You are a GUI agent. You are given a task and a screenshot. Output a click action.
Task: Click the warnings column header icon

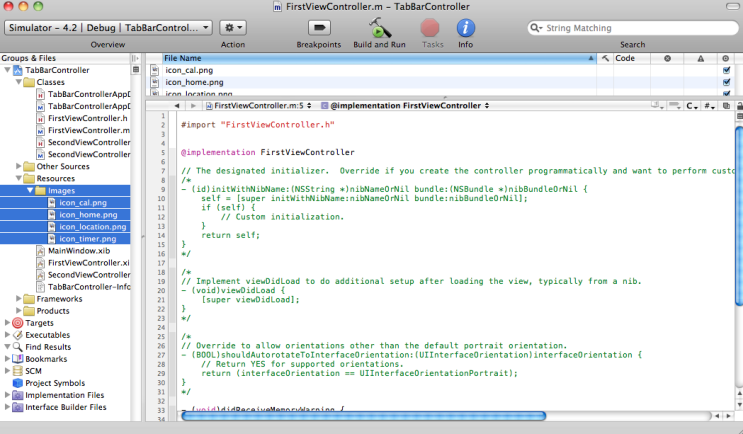point(700,58)
